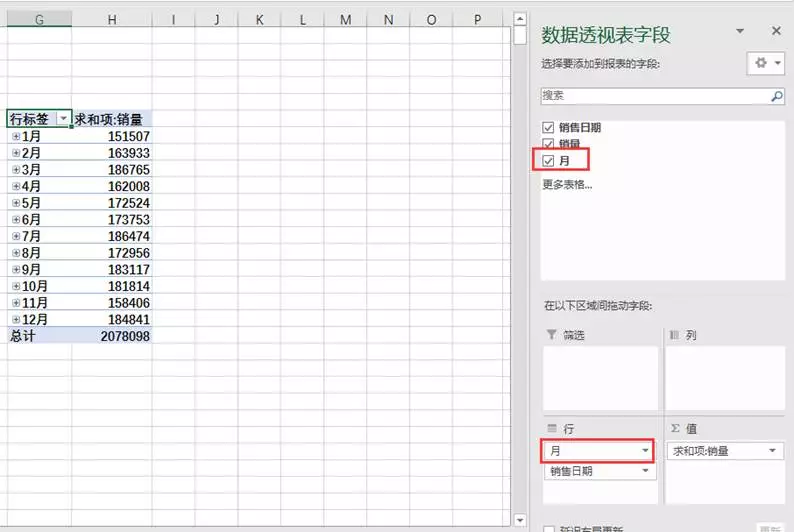This screenshot has height=532, width=794.
Task: Select the cell with value 184841
Action: (x=111, y=320)
